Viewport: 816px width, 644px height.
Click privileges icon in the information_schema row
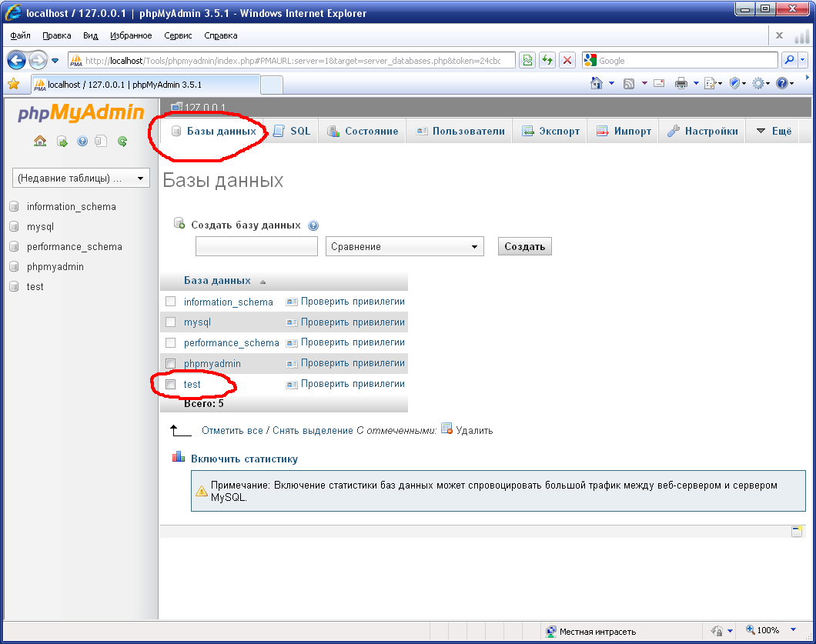(292, 302)
